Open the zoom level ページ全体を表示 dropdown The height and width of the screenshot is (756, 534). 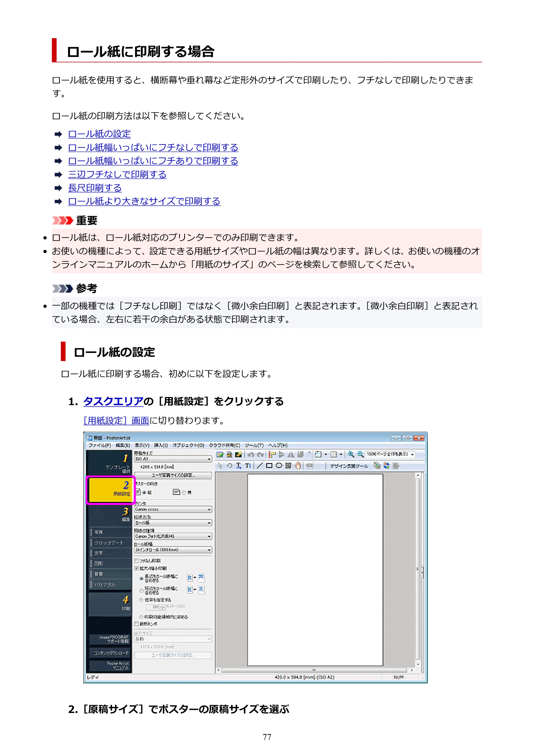390,454
